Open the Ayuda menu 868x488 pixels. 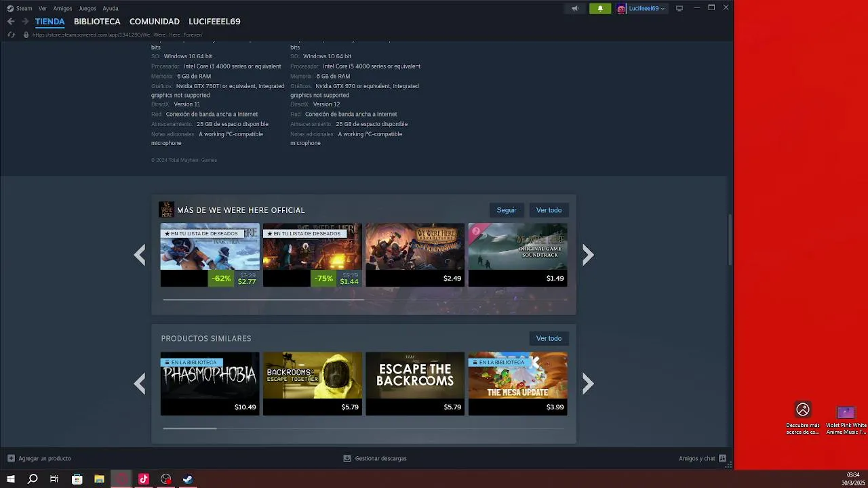[x=111, y=9]
